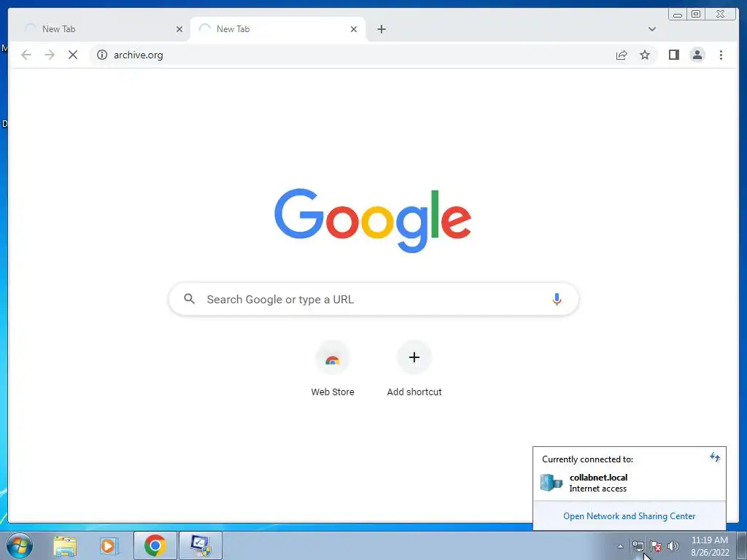This screenshot has width=747, height=560.
Task: View site information icon beside archive.org
Action: 102,55
